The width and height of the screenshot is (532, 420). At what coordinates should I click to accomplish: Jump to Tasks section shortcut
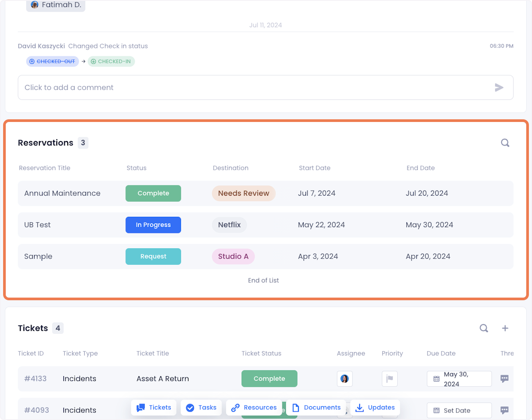pos(201,408)
